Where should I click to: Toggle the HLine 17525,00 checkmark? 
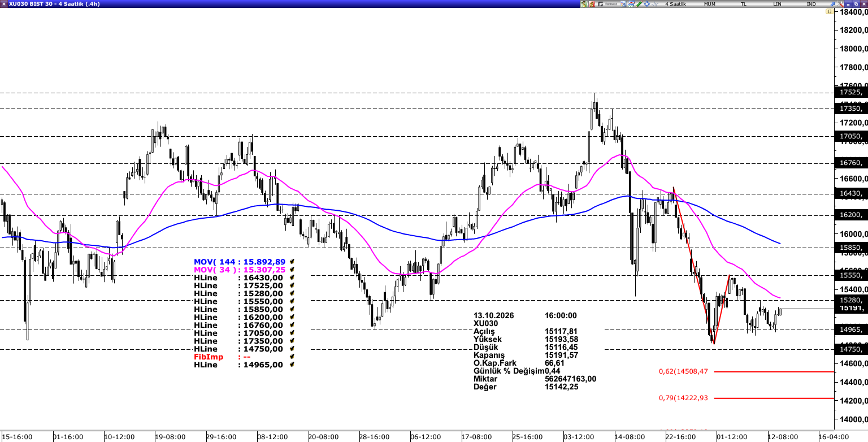click(292, 285)
